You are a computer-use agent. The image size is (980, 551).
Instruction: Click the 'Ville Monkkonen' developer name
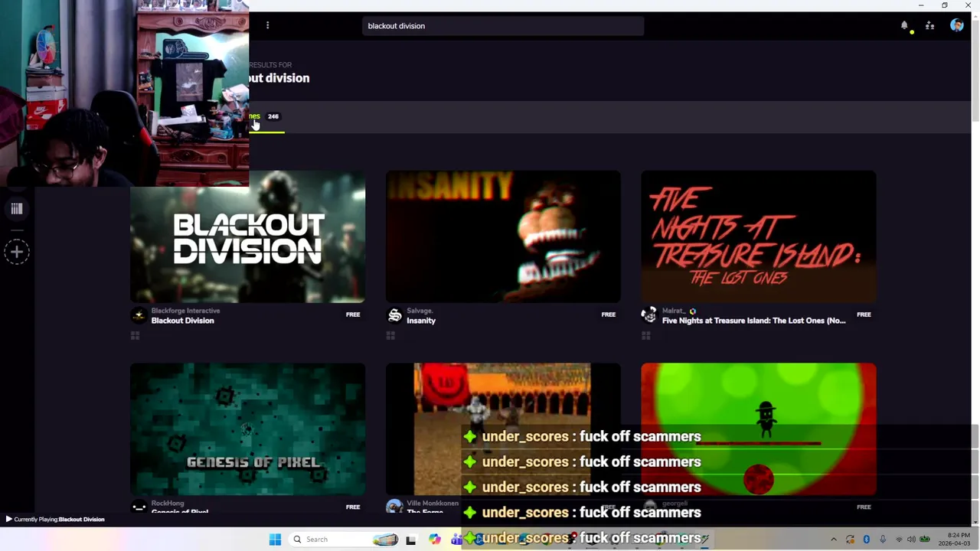(x=433, y=503)
